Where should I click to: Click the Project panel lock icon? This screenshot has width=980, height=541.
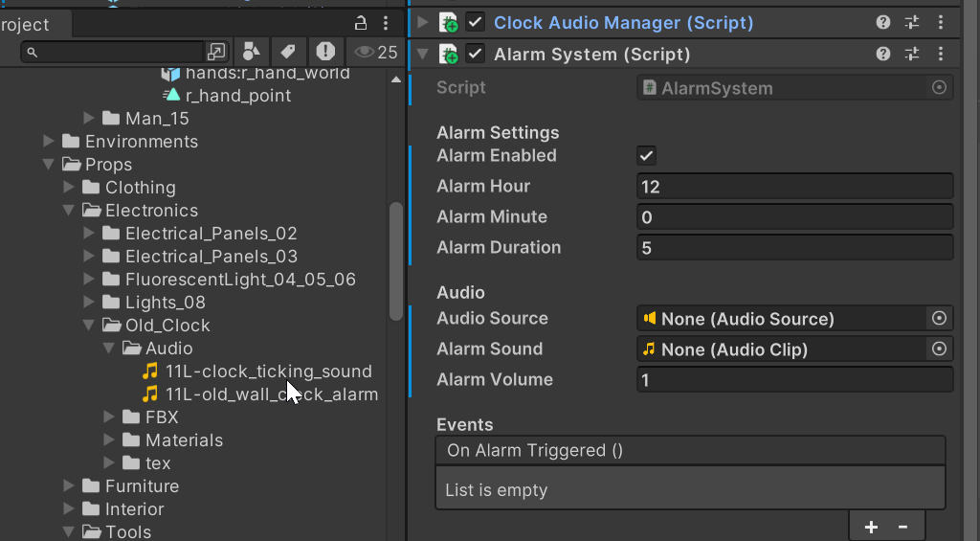(x=361, y=24)
